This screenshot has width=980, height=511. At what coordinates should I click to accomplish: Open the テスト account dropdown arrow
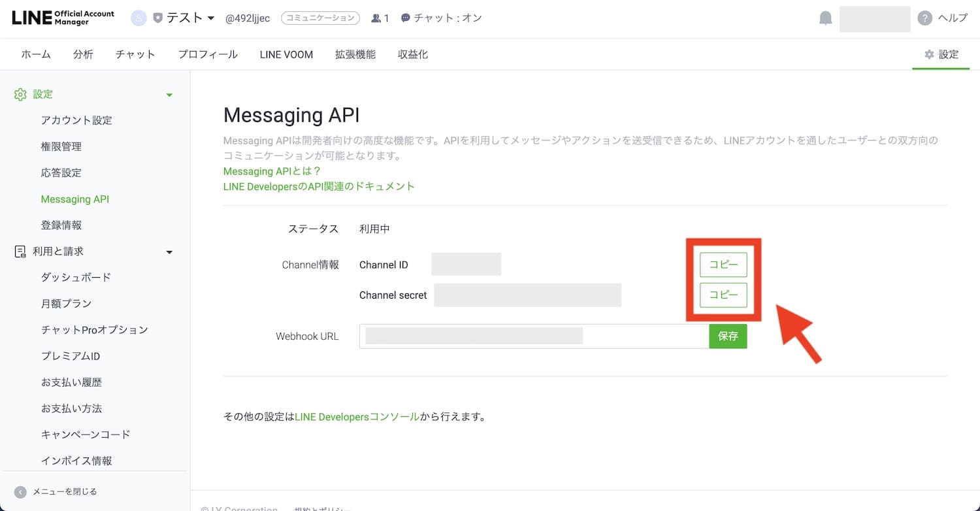[210, 18]
